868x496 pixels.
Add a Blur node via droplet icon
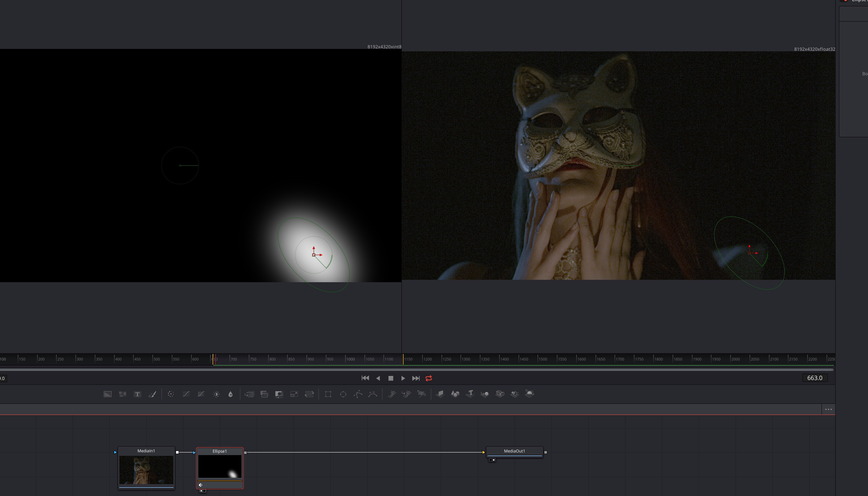[230, 394]
